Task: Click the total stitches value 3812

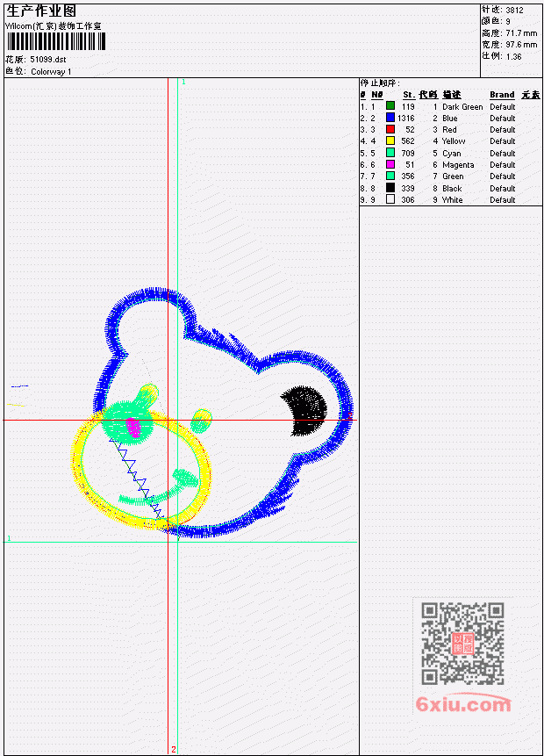Action: (515, 11)
